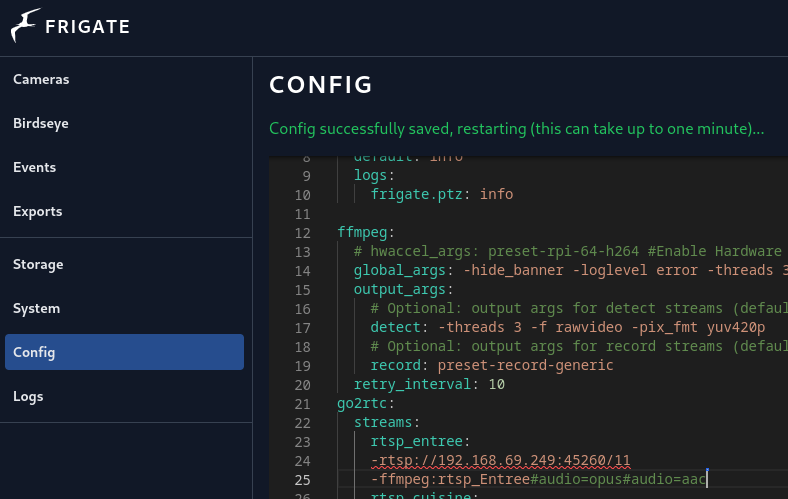Screen dimensions: 788x499
Task: Open the Cameras page
Action: pos(41,79)
